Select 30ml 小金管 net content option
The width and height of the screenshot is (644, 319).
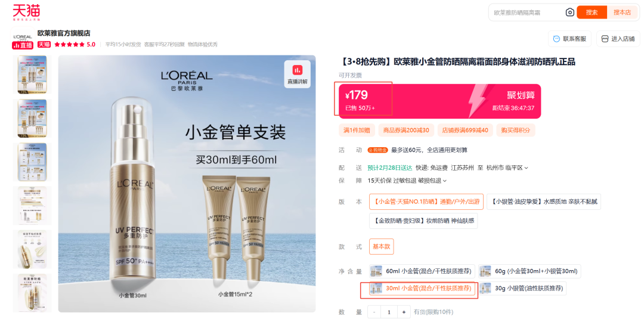tap(422, 289)
